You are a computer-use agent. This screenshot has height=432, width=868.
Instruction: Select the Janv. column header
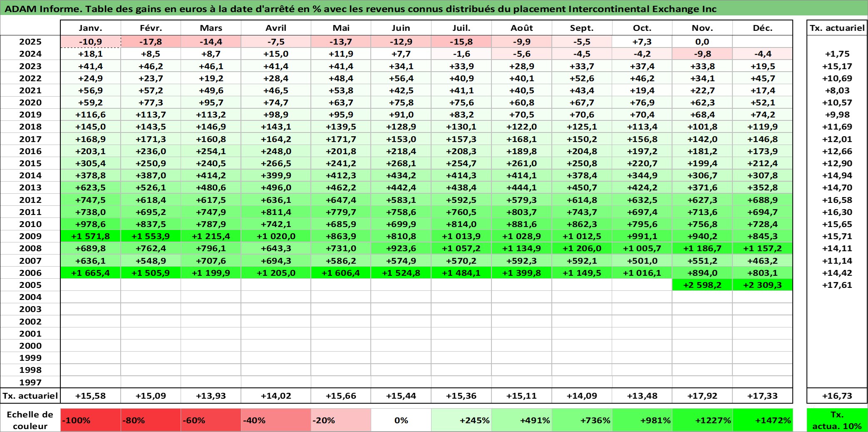tap(91, 28)
